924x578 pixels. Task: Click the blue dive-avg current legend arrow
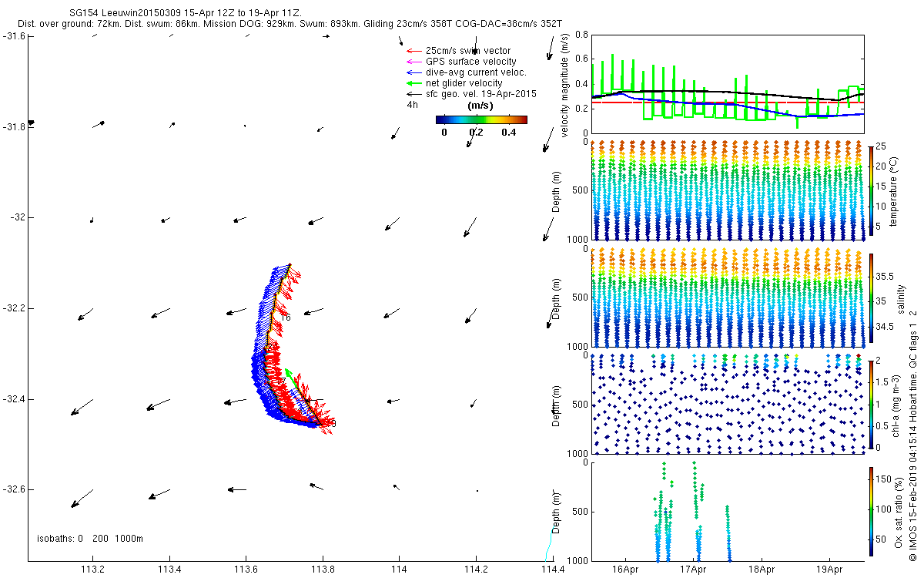(x=413, y=72)
